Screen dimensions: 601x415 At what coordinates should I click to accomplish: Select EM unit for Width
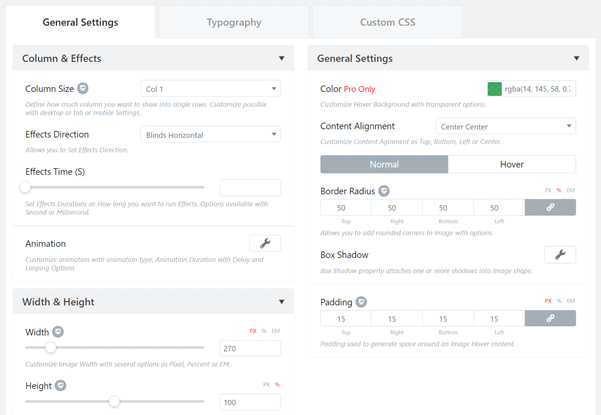pos(276,331)
